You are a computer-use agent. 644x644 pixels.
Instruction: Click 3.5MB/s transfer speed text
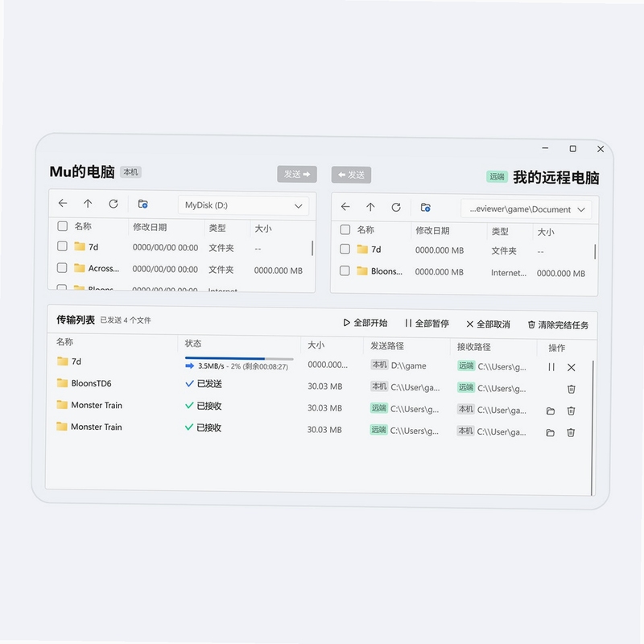(x=211, y=366)
